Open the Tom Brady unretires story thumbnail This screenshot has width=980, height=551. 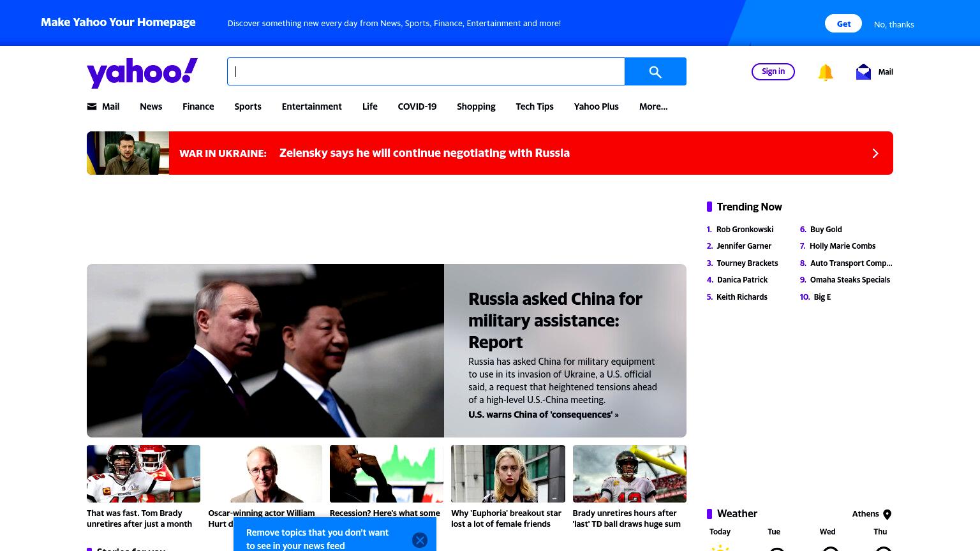(144, 474)
